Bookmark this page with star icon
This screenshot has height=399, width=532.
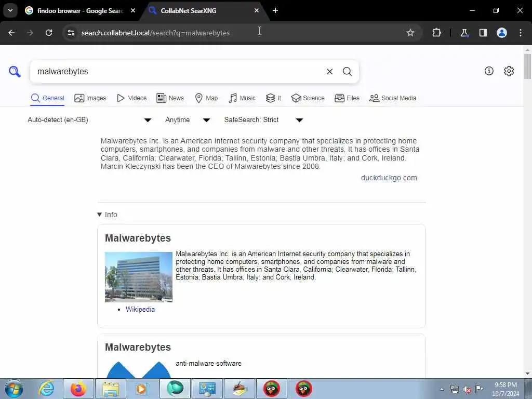click(410, 33)
